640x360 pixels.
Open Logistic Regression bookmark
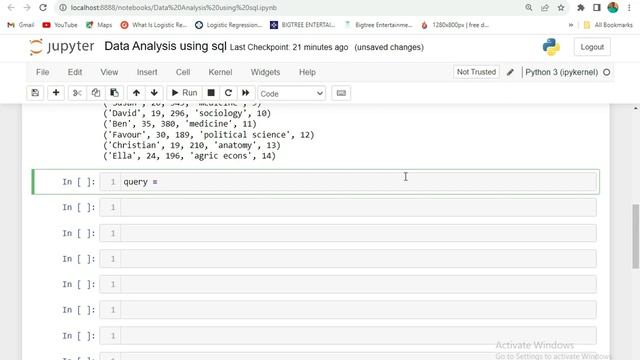229,25
